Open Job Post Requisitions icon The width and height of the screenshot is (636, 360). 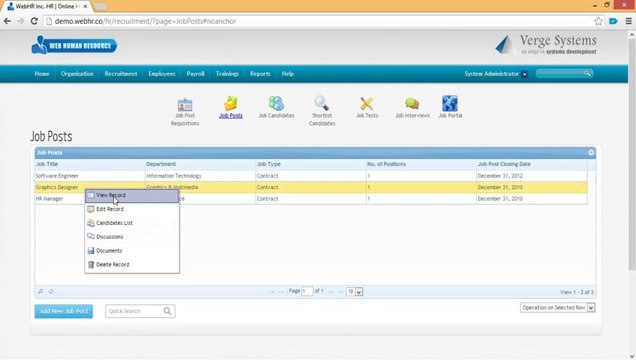[x=185, y=105]
